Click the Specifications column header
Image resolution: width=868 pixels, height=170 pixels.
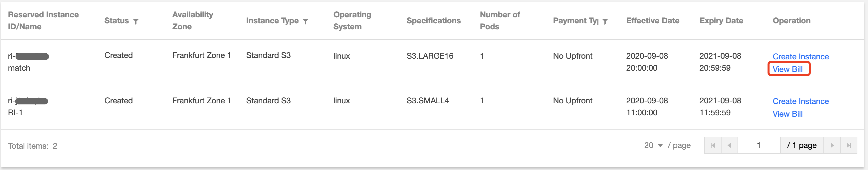tap(433, 21)
